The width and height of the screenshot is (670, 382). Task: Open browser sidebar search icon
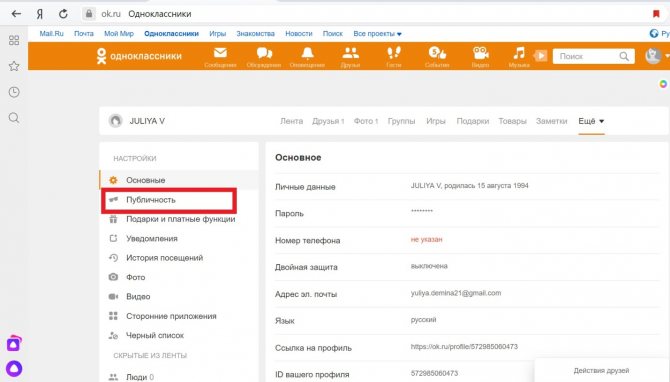click(14, 118)
